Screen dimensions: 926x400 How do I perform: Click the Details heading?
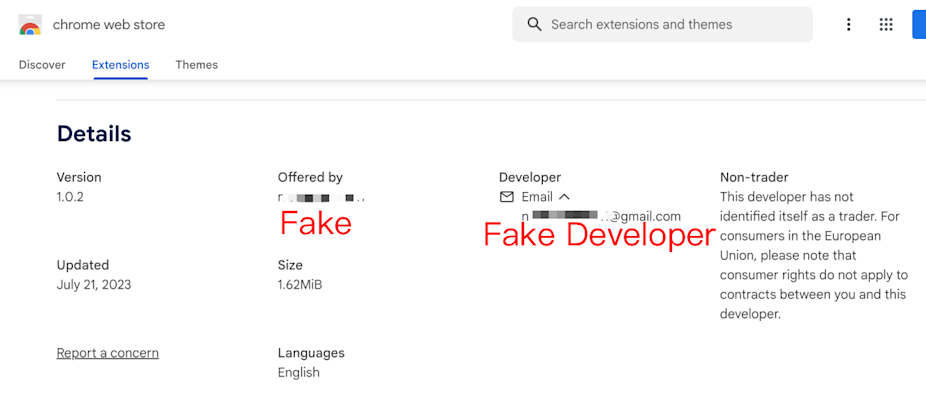pyautogui.click(x=94, y=134)
